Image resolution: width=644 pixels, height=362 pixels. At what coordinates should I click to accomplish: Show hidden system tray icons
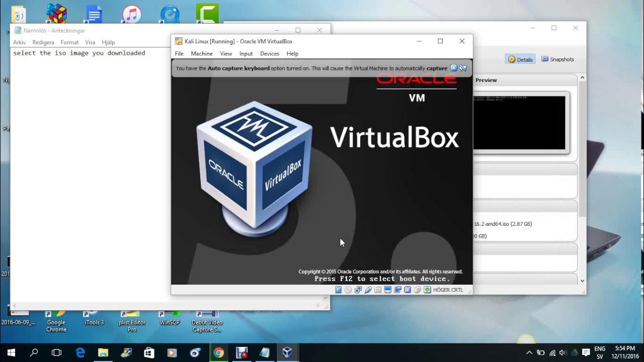(529, 353)
